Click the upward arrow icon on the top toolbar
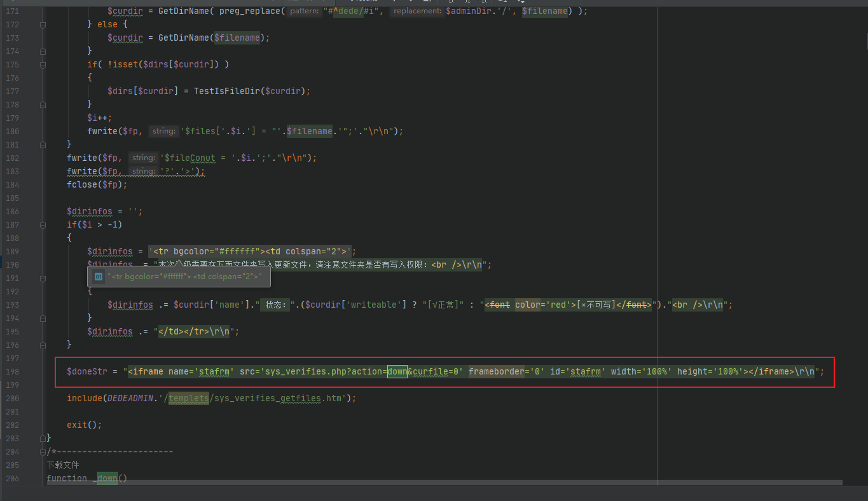Image resolution: width=868 pixels, height=501 pixels. coord(394,2)
